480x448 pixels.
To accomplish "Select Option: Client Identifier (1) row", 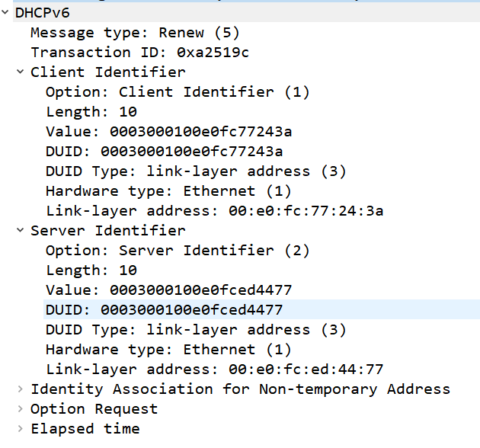I will tap(178, 92).
